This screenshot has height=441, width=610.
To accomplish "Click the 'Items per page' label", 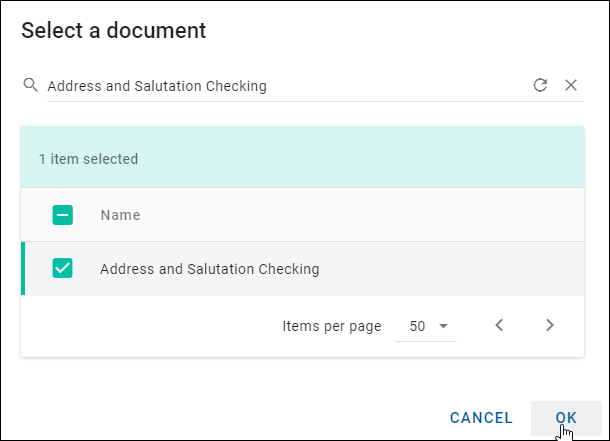I will coord(331,326).
